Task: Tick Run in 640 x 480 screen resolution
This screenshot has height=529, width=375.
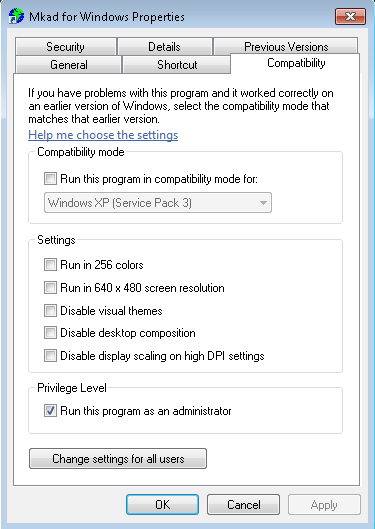Action: point(50,288)
